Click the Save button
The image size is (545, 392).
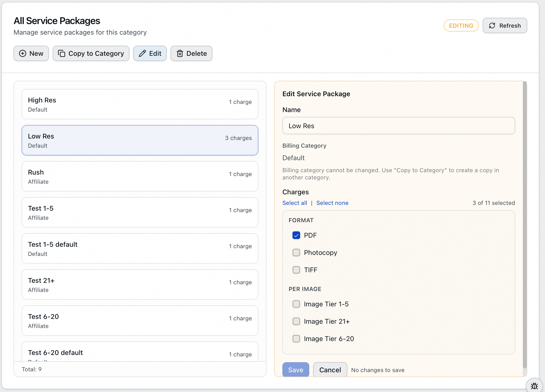pyautogui.click(x=296, y=370)
